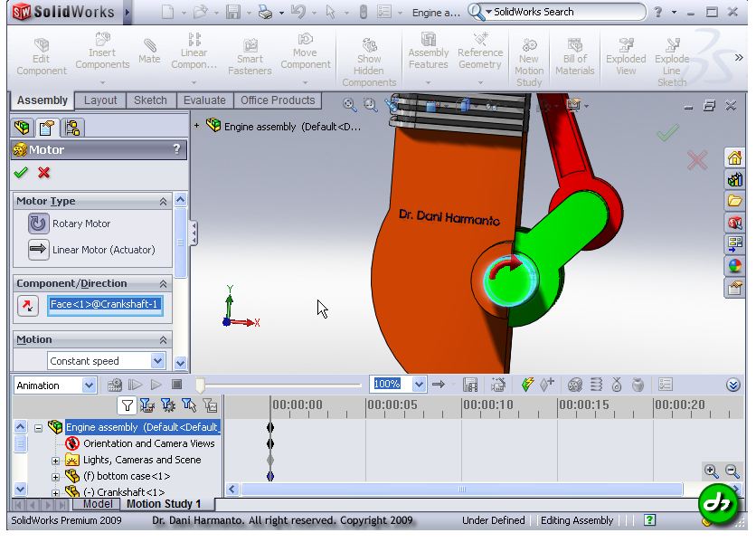Click the Motor icon in motion toolbar
The width and height of the screenshot is (756, 552).
click(575, 385)
